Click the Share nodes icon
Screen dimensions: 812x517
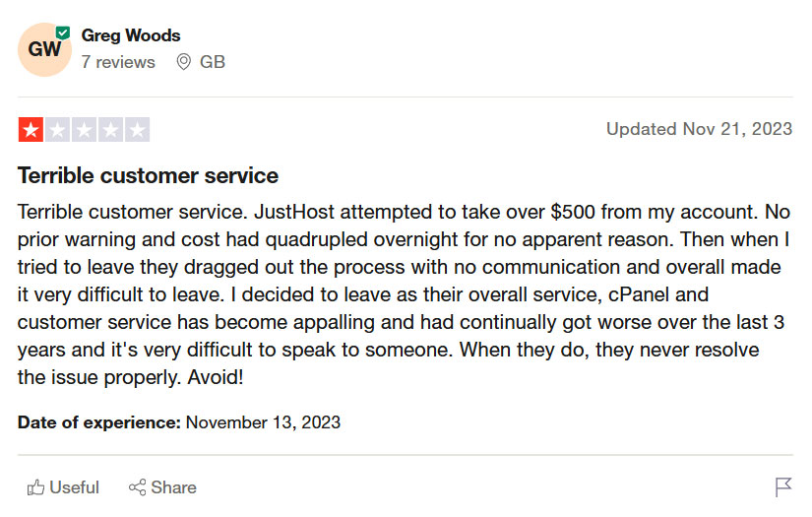[x=137, y=487]
